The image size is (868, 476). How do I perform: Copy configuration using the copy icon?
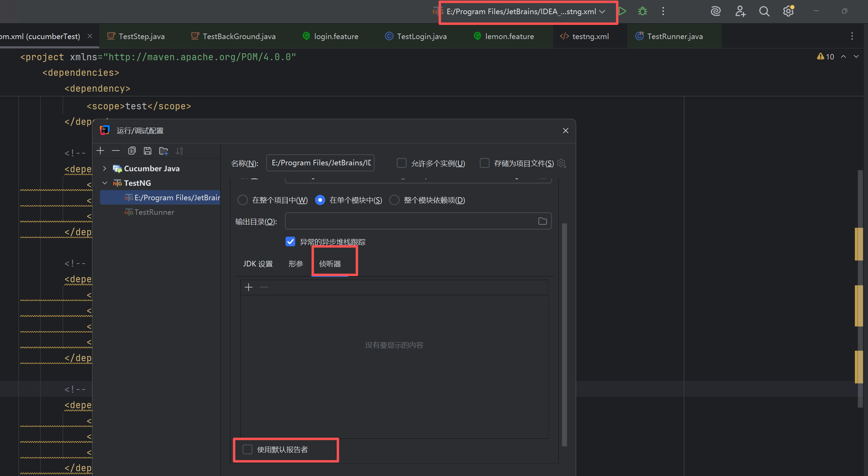pyautogui.click(x=132, y=151)
